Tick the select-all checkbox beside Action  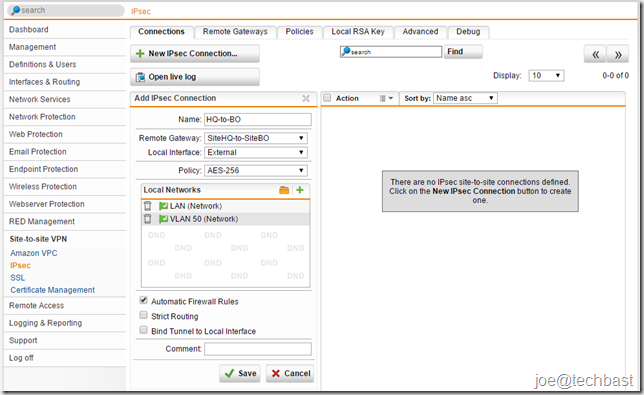coord(327,98)
